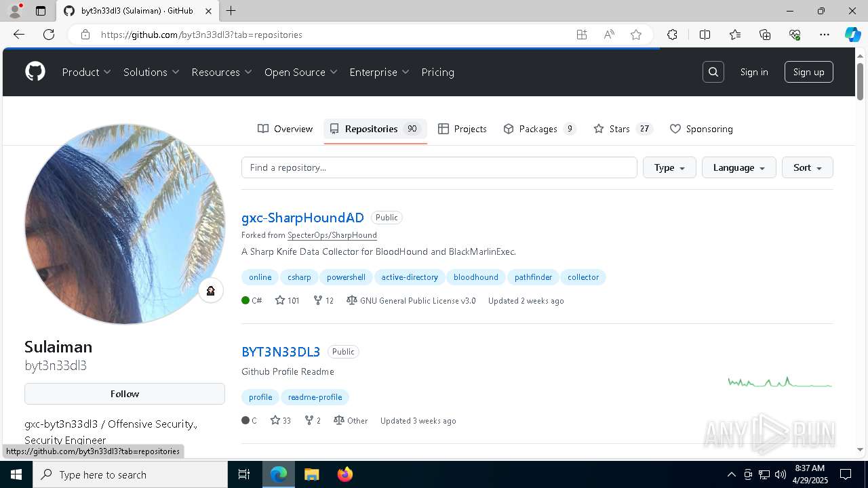
Task: Open the Sponsoring tab
Action: click(701, 129)
